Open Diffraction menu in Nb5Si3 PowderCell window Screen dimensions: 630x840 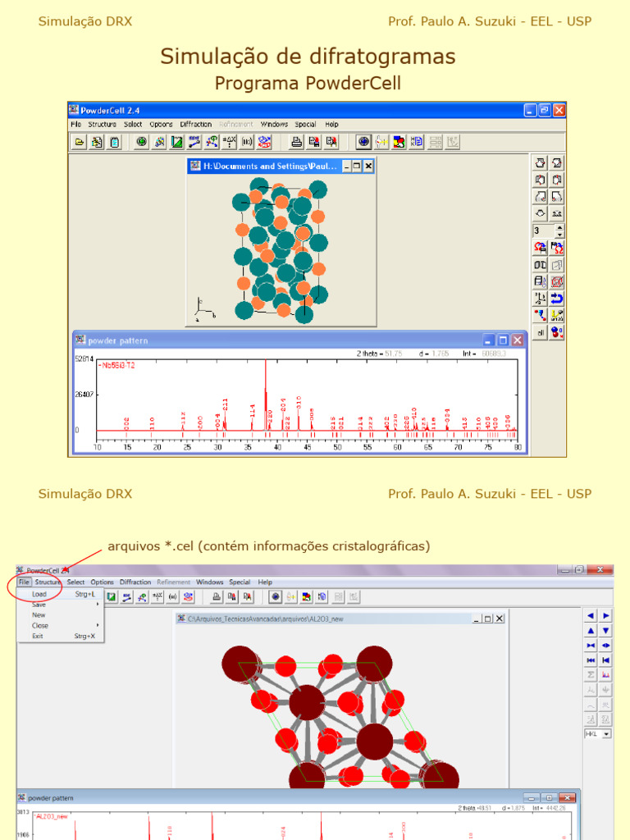pos(195,125)
